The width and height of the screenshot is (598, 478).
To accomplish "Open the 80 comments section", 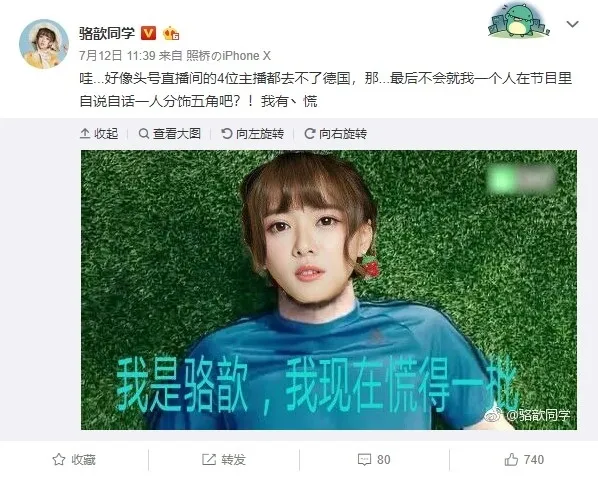I will coord(374,460).
